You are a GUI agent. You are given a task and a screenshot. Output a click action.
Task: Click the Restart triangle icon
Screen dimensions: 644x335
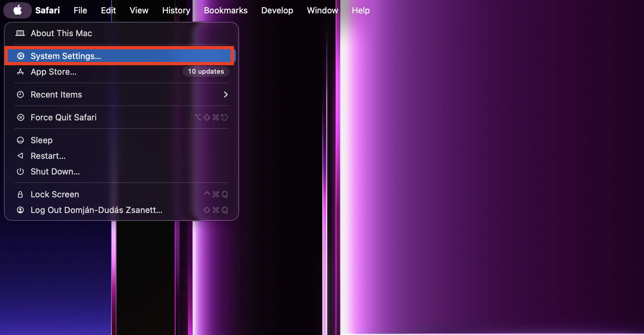click(x=21, y=156)
